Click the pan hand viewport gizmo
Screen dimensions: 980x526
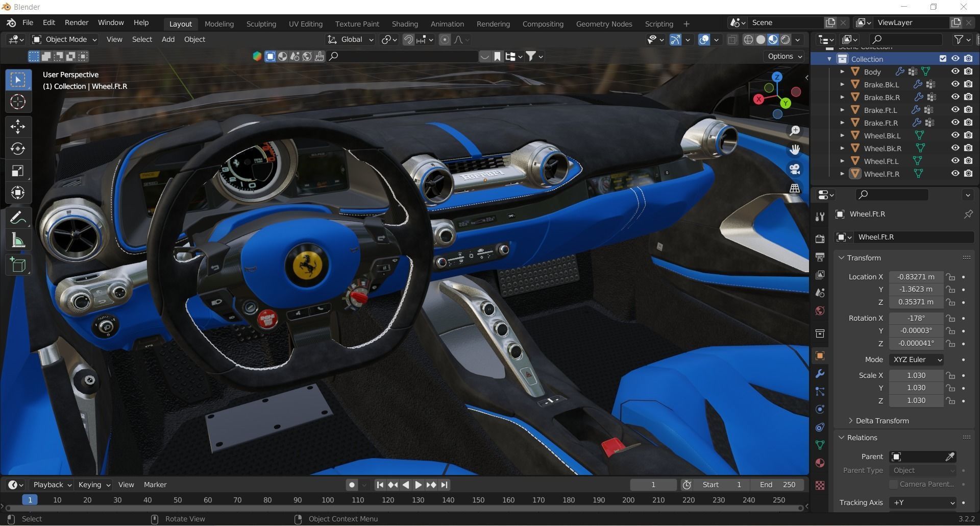(x=795, y=150)
